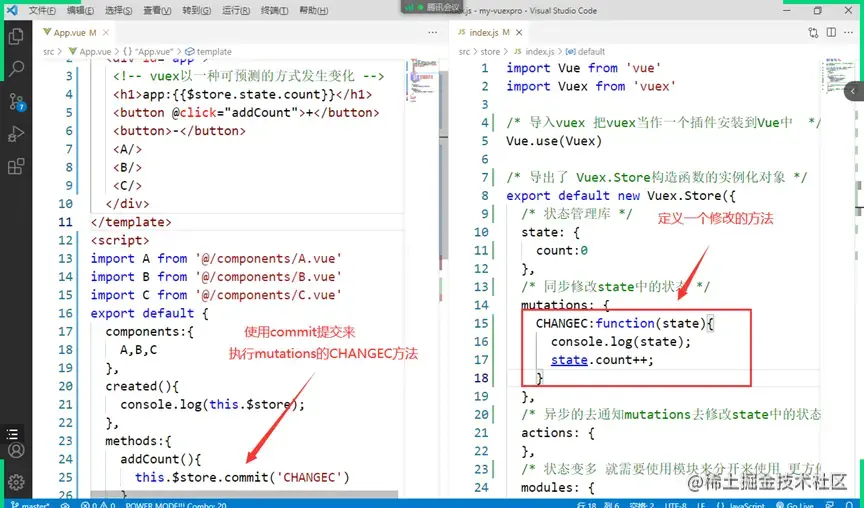Expand template breadcrumb
864x508 pixels.
tap(208, 52)
